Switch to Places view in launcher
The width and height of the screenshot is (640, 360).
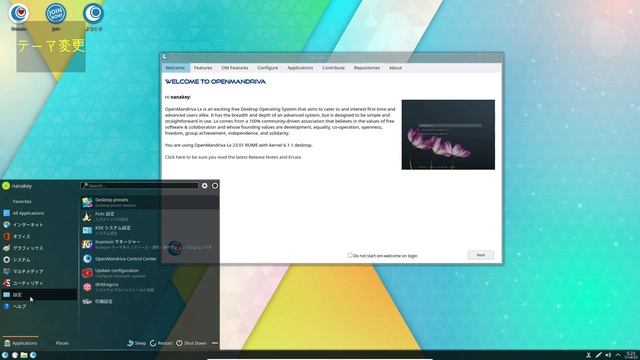62,343
